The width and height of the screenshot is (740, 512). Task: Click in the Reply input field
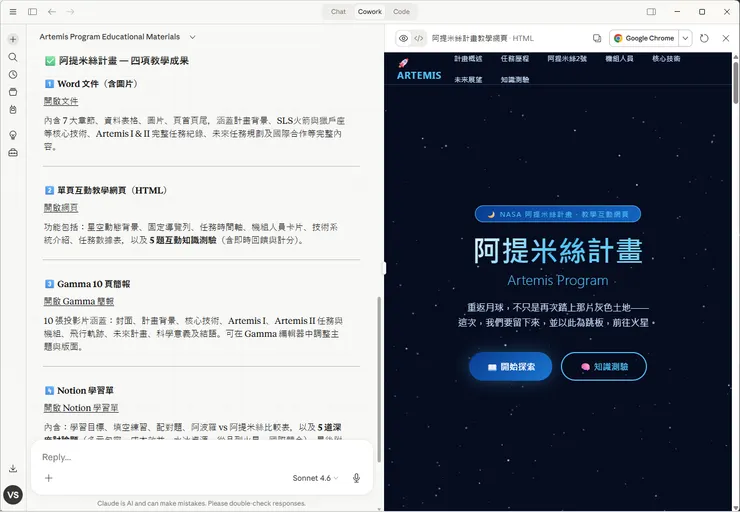tap(202, 457)
